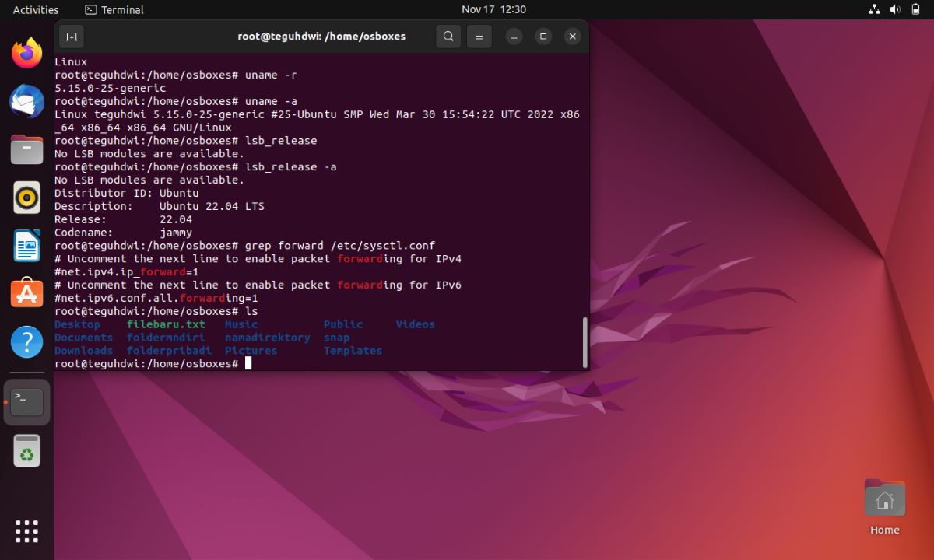Image resolution: width=934 pixels, height=560 pixels.
Task: Click the snap directory name in ls output
Action: tap(336, 338)
